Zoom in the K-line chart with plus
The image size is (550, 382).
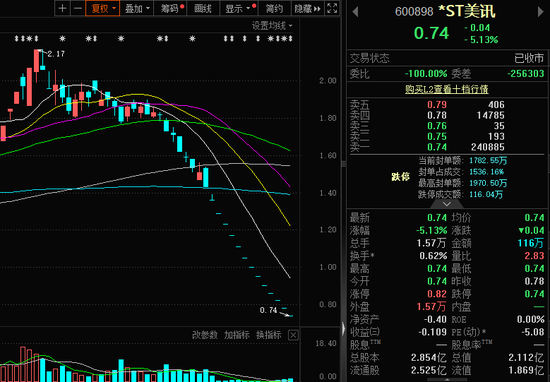click(x=62, y=8)
